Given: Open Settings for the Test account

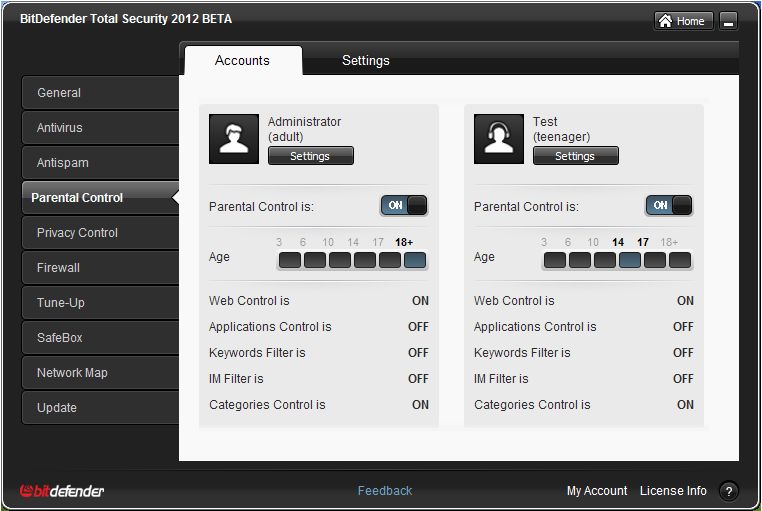Looking at the screenshot, I should click(x=575, y=156).
